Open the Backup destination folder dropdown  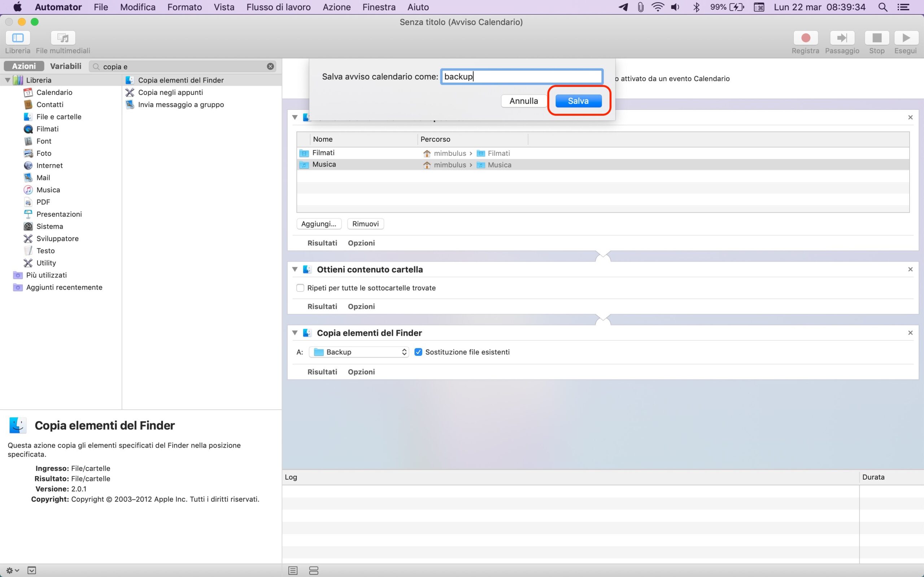point(358,352)
